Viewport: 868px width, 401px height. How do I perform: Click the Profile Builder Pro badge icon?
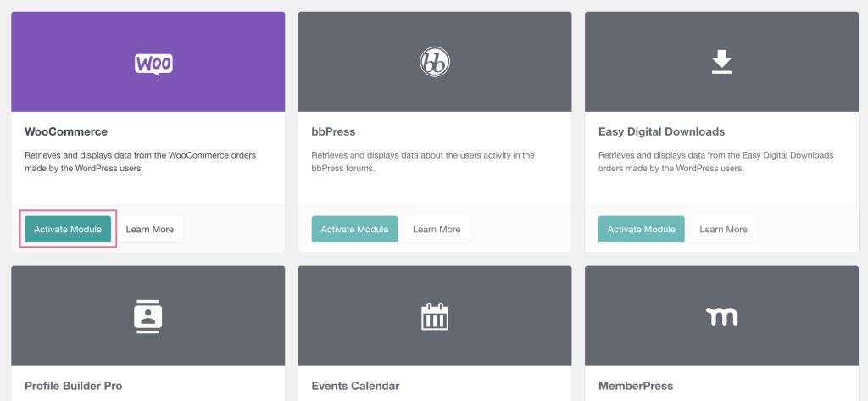coord(147,316)
